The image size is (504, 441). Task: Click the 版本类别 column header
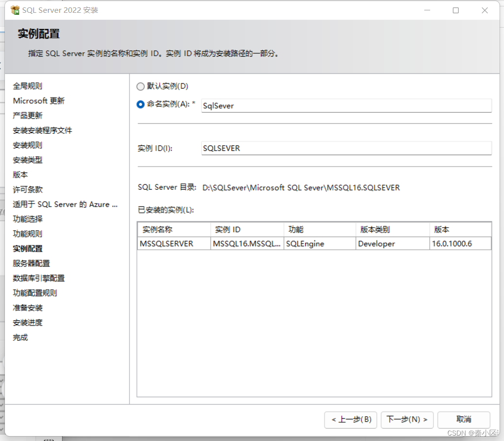point(393,230)
